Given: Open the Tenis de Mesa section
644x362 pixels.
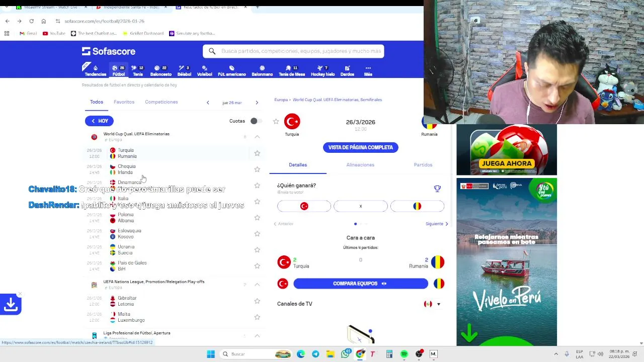Looking at the screenshot, I should (x=292, y=70).
